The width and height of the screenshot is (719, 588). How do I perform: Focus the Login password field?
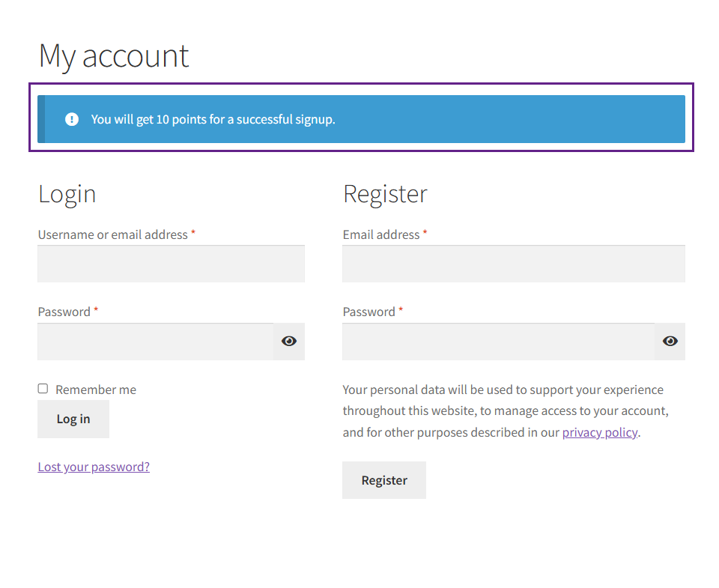point(156,342)
